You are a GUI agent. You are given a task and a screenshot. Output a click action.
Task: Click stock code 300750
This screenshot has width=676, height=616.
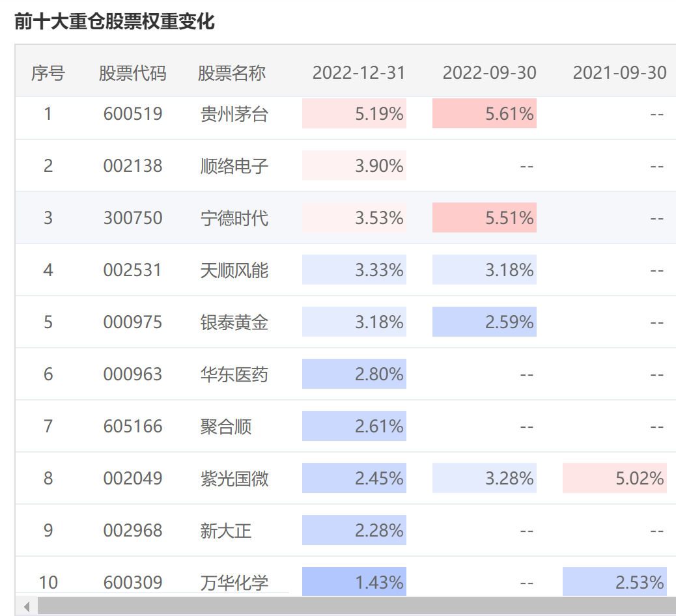pos(133,218)
